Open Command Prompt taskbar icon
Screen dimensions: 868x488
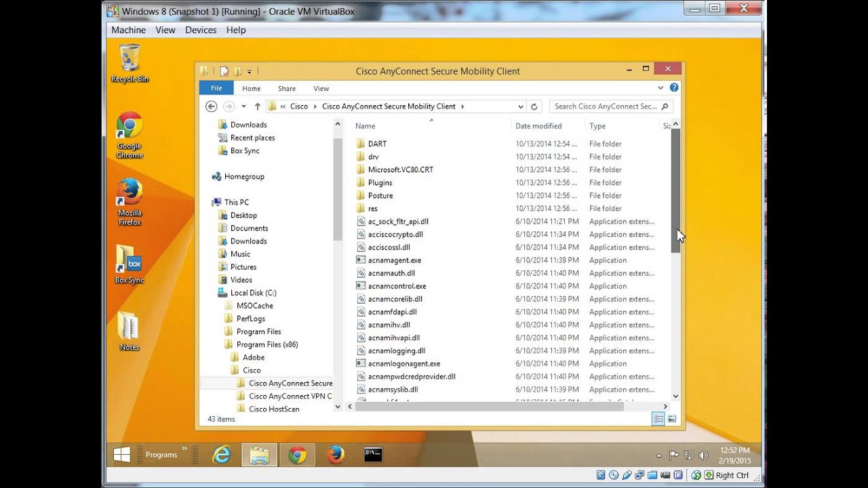coord(373,455)
